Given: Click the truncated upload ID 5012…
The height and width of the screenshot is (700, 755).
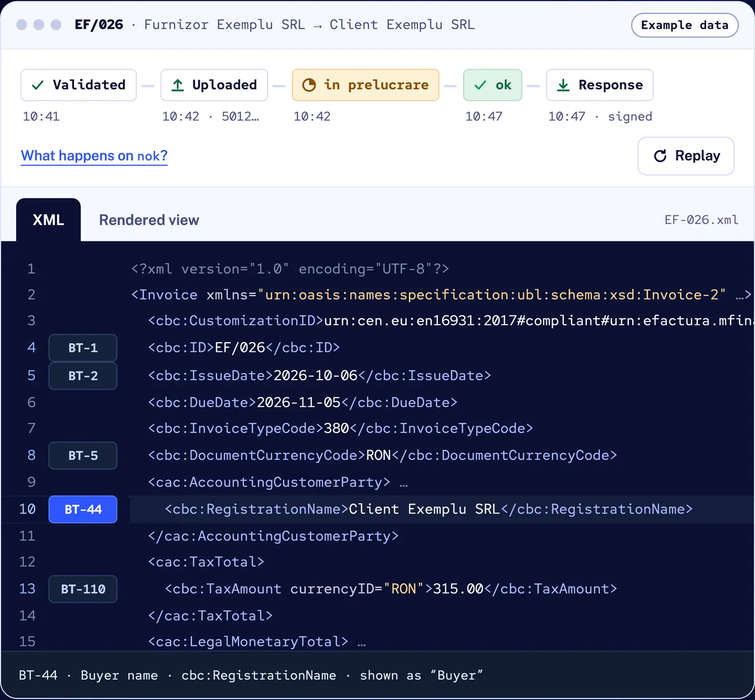Looking at the screenshot, I should click(241, 116).
